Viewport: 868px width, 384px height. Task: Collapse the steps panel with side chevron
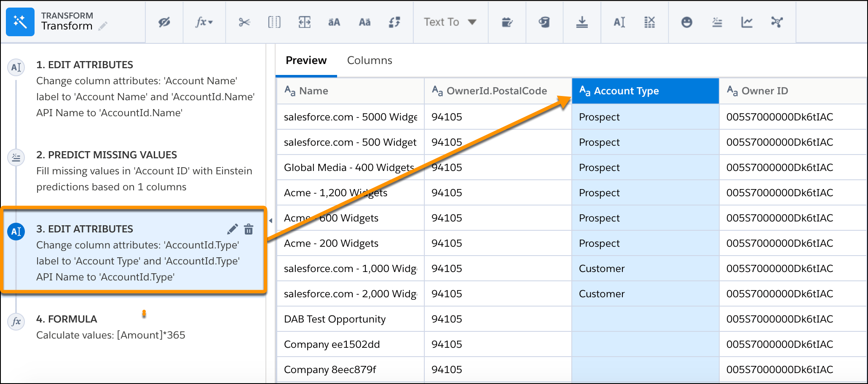click(271, 220)
